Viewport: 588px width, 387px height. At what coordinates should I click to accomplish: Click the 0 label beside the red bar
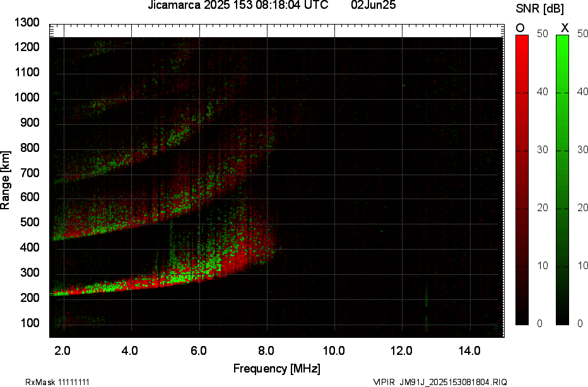coord(539,323)
